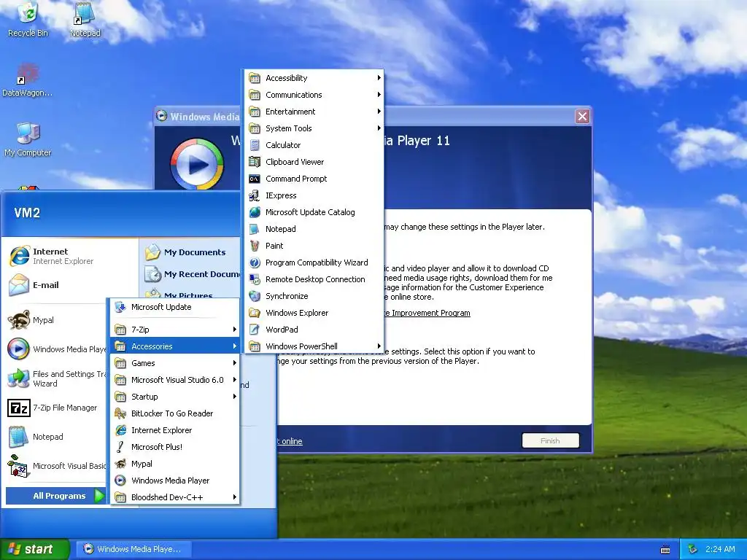Screen dimensions: 747x560
Task: Choose Windows Media Player in All Programs list
Action: point(175,481)
